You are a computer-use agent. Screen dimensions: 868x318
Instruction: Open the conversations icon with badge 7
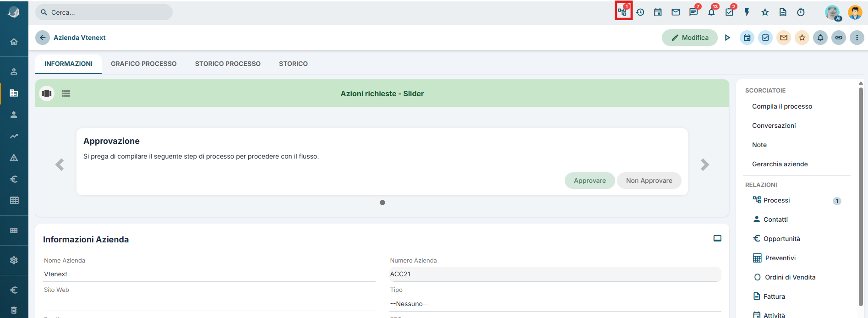click(x=693, y=12)
